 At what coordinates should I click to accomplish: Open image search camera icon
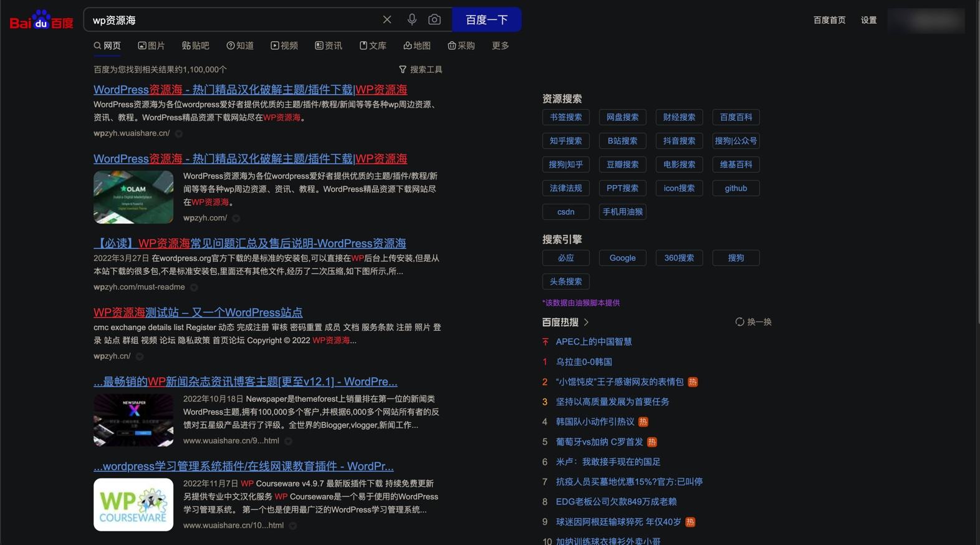point(435,20)
